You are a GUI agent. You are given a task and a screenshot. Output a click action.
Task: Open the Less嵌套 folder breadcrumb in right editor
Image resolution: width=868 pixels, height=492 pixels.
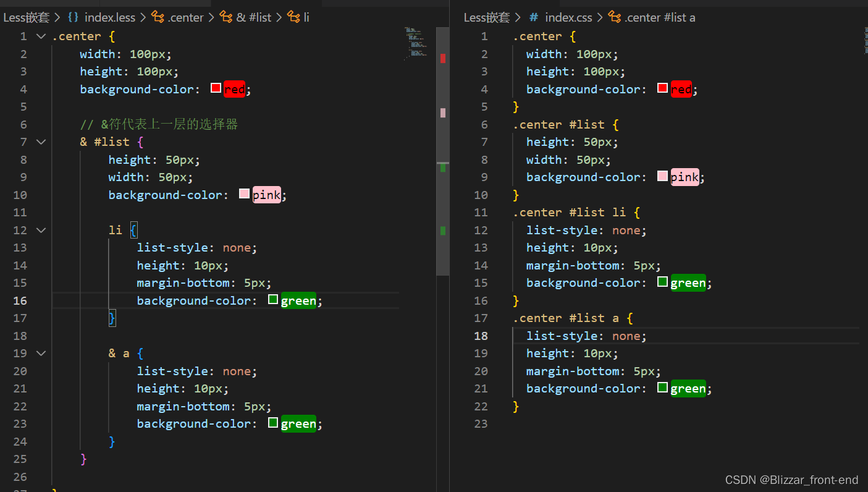(487, 17)
